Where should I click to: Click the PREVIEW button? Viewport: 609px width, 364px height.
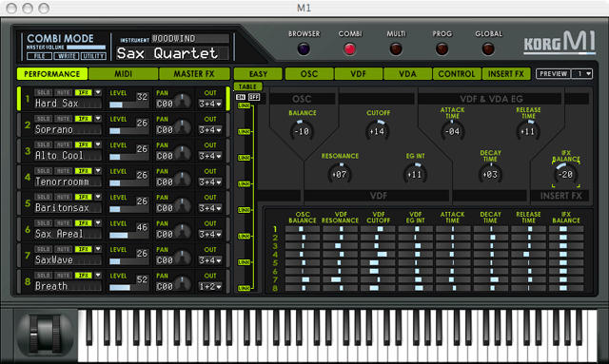click(554, 74)
